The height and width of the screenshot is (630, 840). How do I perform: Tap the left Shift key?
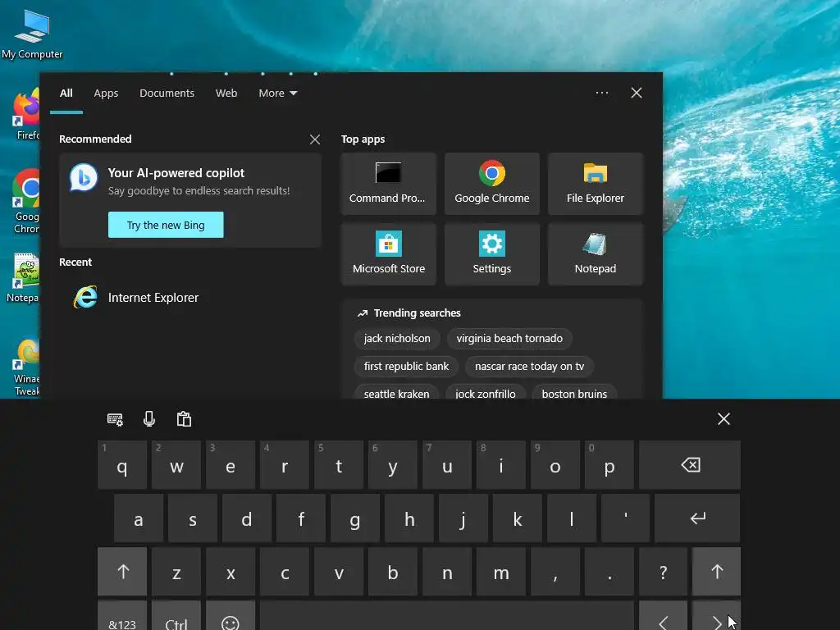tap(122, 572)
